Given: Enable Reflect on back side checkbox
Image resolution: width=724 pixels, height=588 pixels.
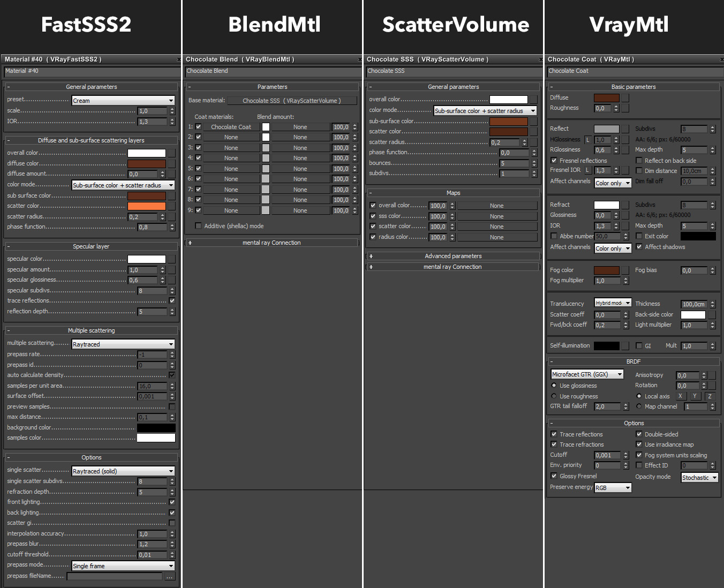Looking at the screenshot, I should pyautogui.click(x=639, y=161).
